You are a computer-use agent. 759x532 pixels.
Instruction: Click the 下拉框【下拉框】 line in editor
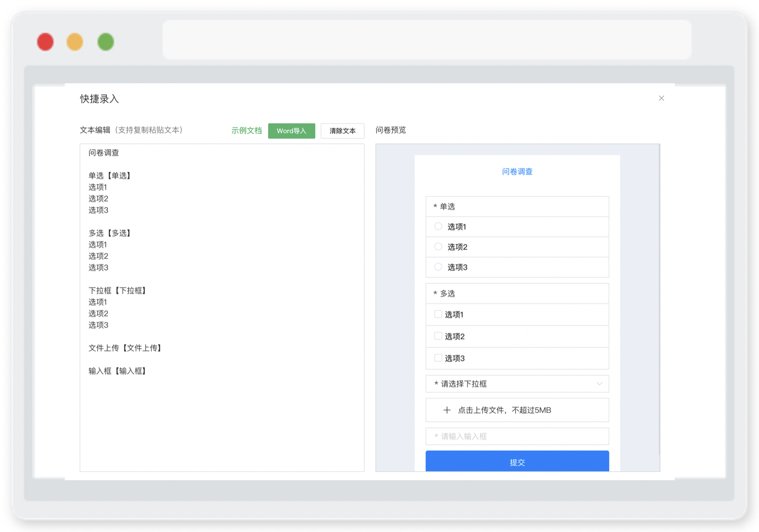[x=118, y=291]
